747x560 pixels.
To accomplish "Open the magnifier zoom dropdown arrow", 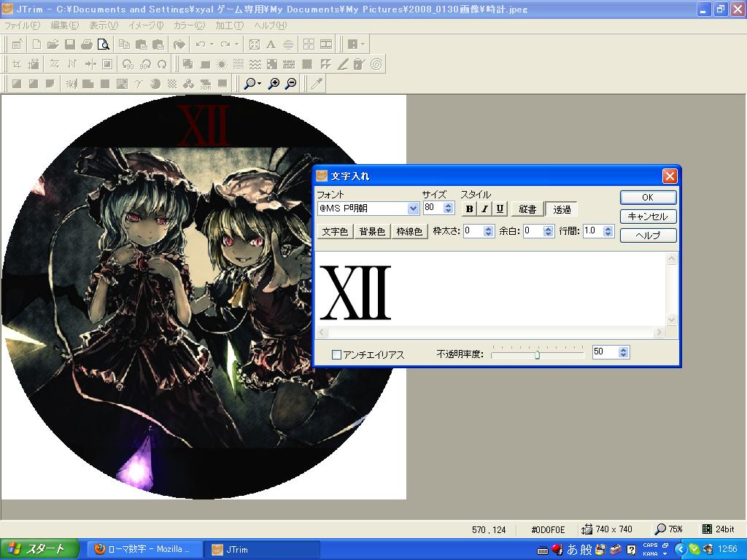I will tap(259, 84).
